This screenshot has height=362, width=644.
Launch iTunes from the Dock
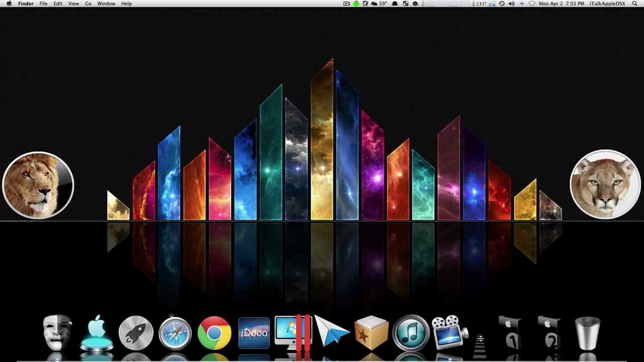(411, 333)
